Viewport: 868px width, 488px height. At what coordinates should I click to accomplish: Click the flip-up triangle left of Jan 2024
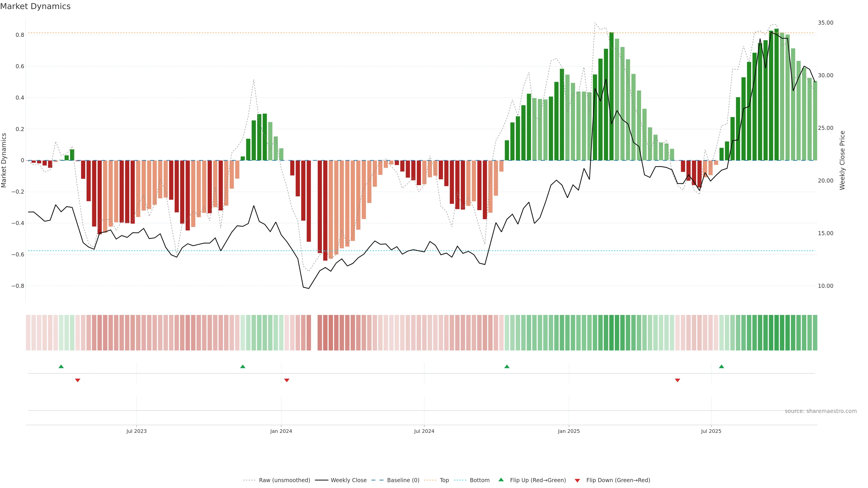click(x=243, y=366)
